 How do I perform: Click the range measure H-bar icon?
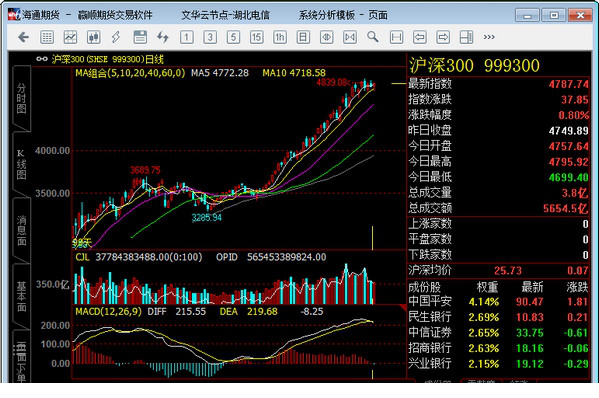[396, 37]
